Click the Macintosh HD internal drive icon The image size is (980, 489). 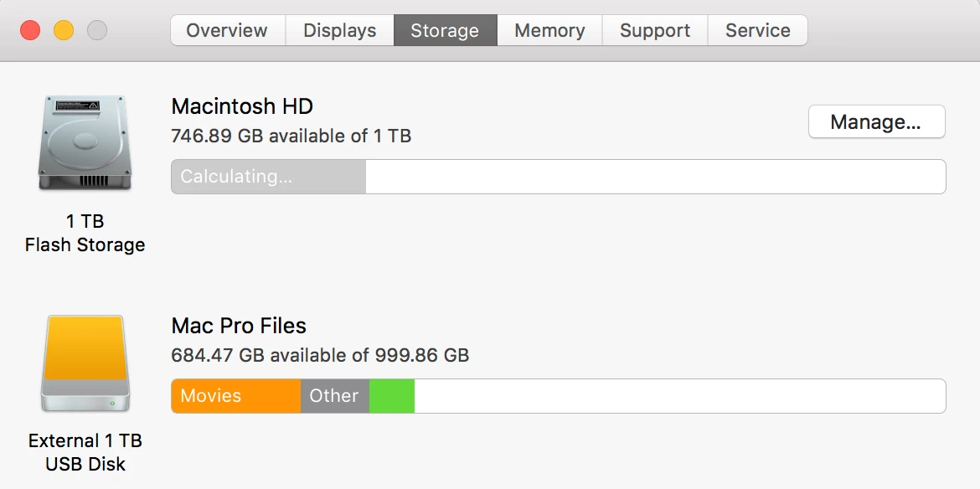tap(85, 142)
